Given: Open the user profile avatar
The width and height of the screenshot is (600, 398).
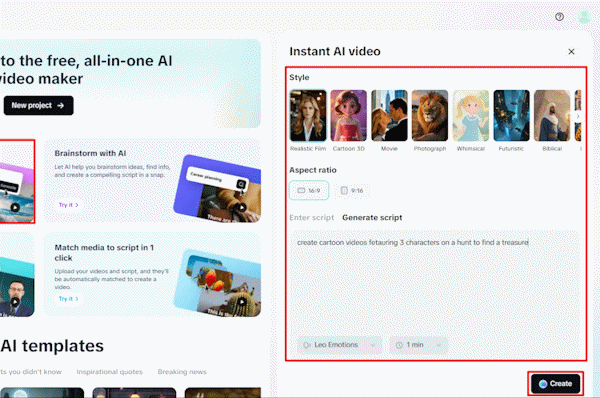Looking at the screenshot, I should tap(584, 17).
